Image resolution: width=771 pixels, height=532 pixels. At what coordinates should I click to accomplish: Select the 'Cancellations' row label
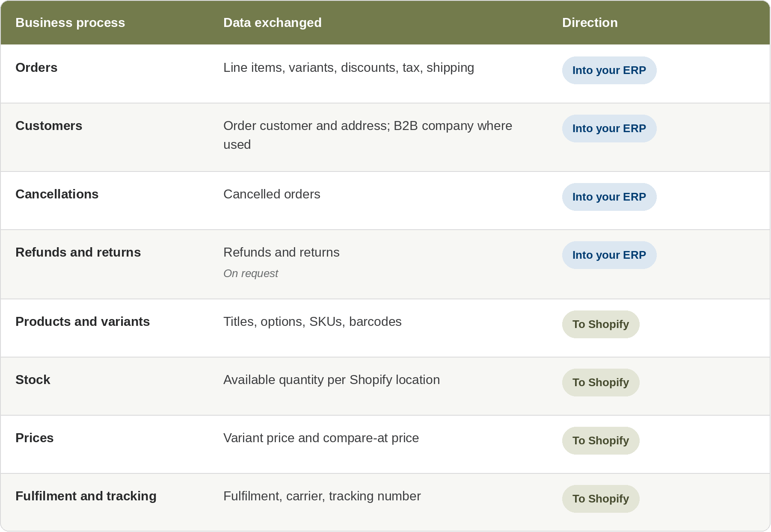(57, 194)
